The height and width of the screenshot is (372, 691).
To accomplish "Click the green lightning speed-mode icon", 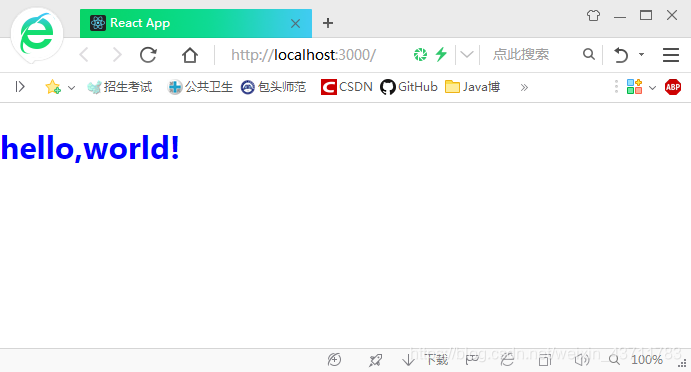I will coord(441,55).
